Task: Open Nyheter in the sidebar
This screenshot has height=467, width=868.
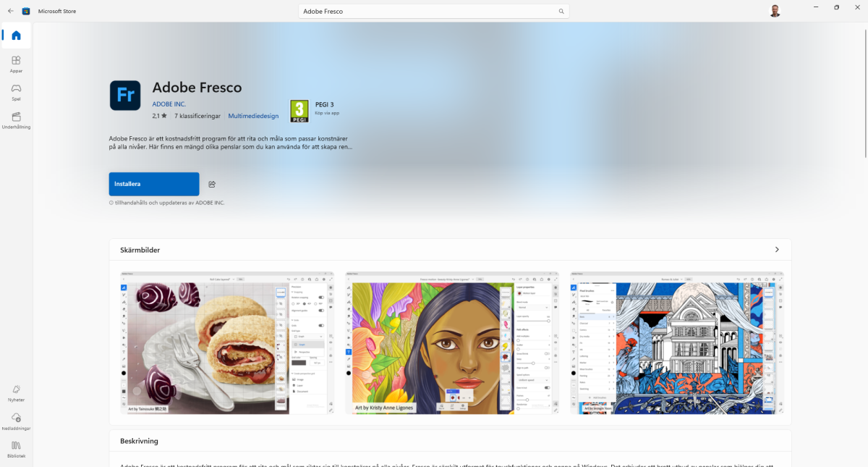Action: click(x=16, y=393)
